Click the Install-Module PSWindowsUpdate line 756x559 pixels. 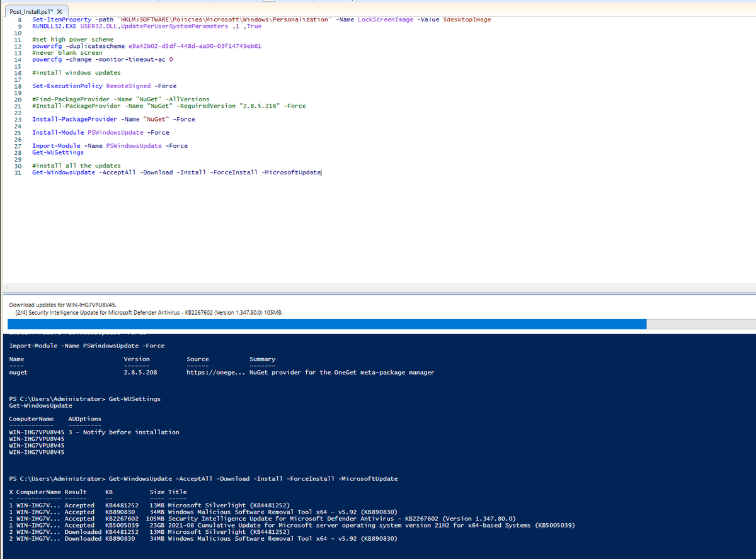(x=100, y=132)
